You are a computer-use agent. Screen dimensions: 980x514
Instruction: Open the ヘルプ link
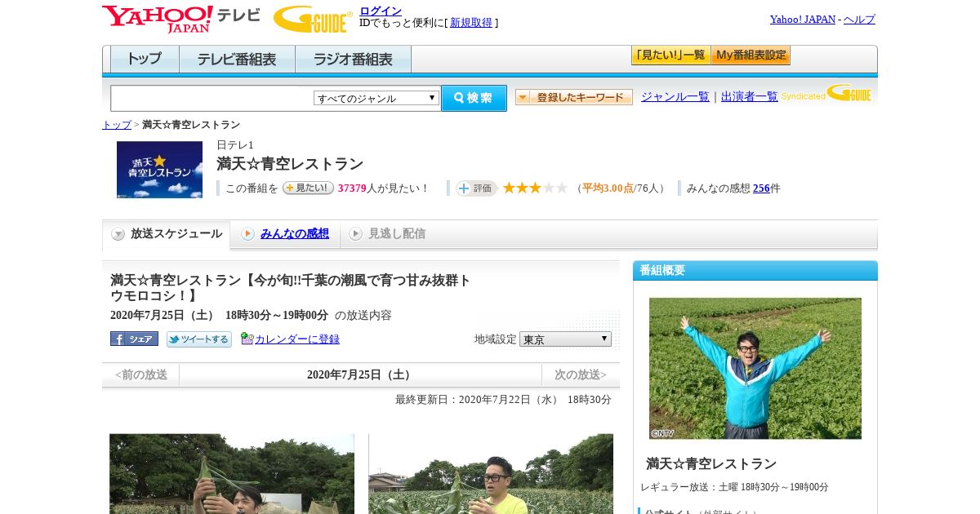click(x=859, y=20)
